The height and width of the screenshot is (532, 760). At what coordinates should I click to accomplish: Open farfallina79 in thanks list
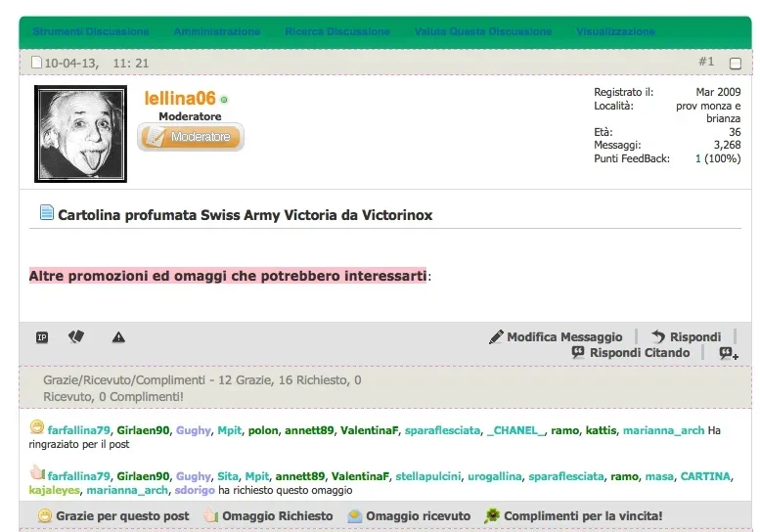point(79,430)
